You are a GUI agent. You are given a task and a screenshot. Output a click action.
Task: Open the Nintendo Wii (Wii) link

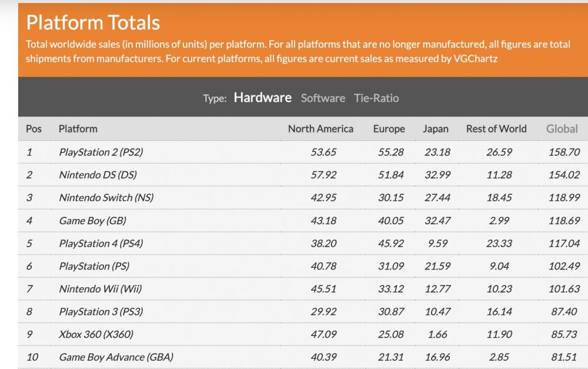click(101, 289)
